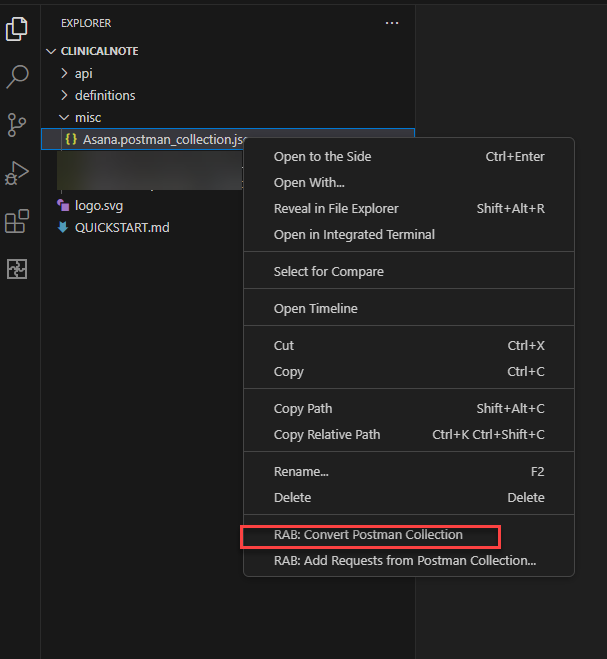
Task: Click the puzzle-piece extension icon in activity bar
Action: click(x=17, y=268)
